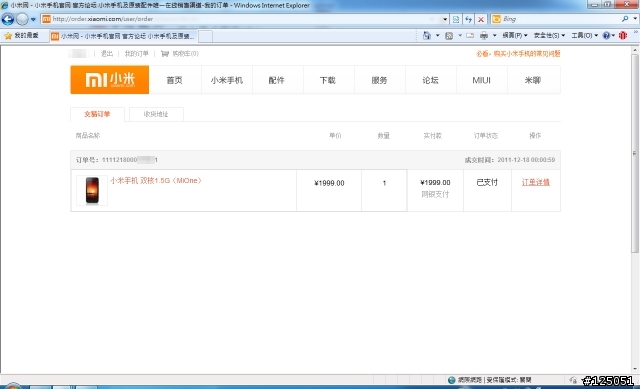Select the open Xiaomi browser tab
Viewport: 640px width, 389px height.
tap(123, 36)
